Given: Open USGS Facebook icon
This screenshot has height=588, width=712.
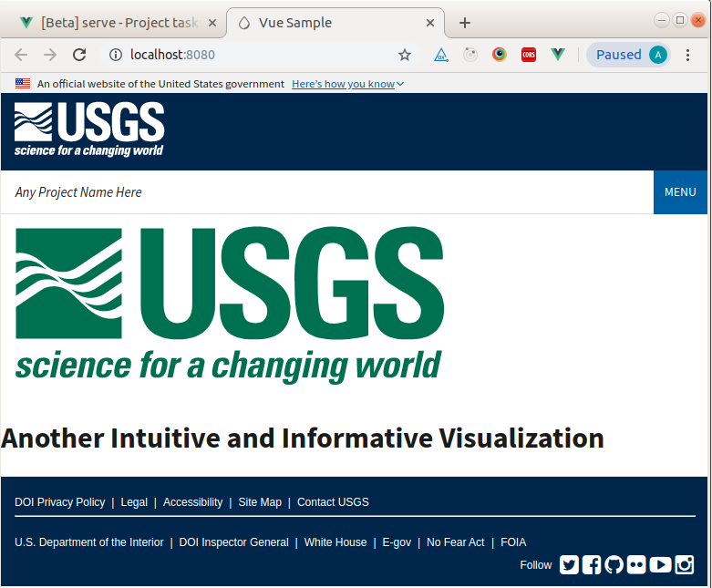Looking at the screenshot, I should [x=592, y=565].
